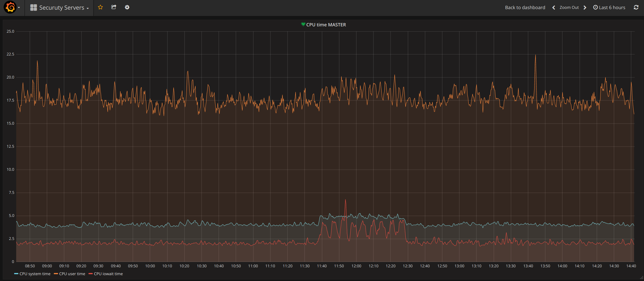Click the 17.5 label on the Y axis
Viewport: 644px width, 281px height.
point(10,100)
